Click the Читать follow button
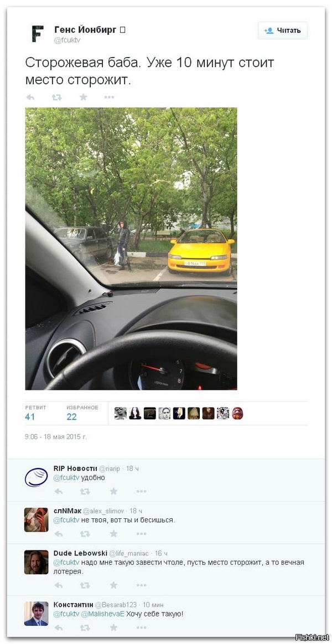Viewport: 332px width, 644px height. [x=283, y=30]
